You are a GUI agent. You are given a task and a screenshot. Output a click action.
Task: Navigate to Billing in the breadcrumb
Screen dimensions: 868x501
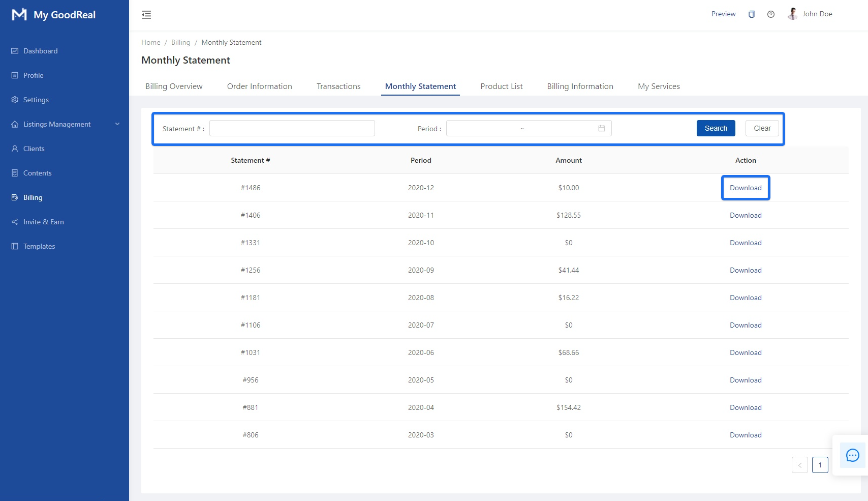pos(180,42)
